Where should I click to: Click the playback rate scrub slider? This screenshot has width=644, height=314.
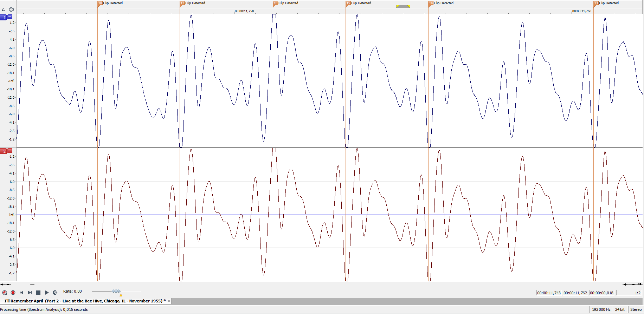pos(116,291)
